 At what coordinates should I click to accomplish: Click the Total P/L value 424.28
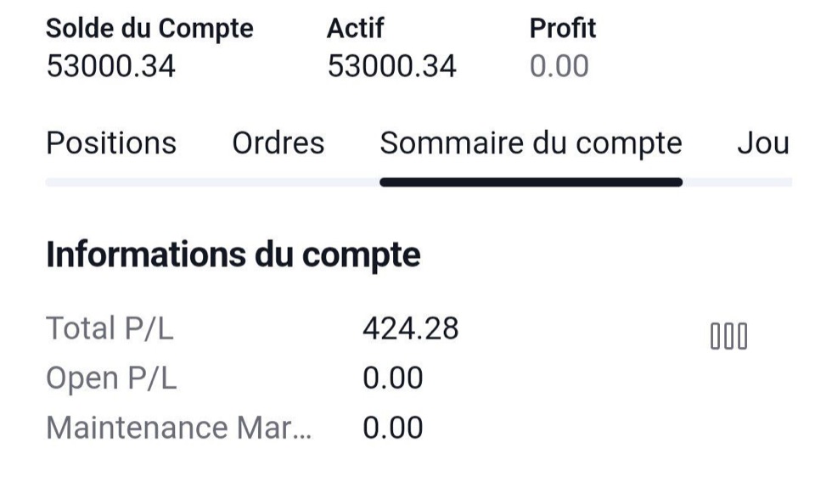[411, 328]
